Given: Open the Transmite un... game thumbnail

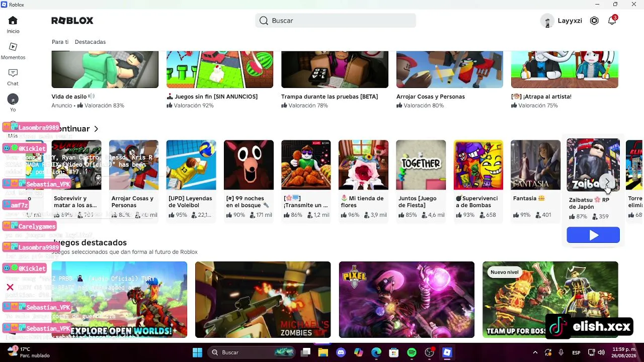Looking at the screenshot, I should tap(306, 165).
